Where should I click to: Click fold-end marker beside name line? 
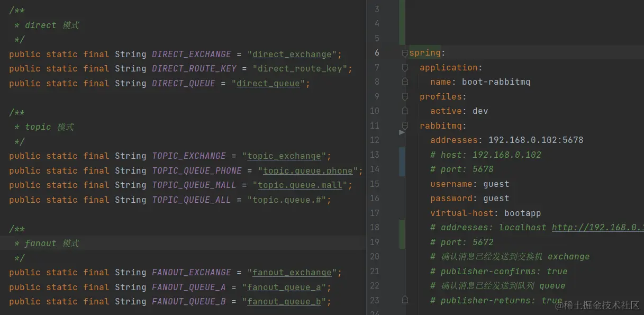[x=405, y=82]
